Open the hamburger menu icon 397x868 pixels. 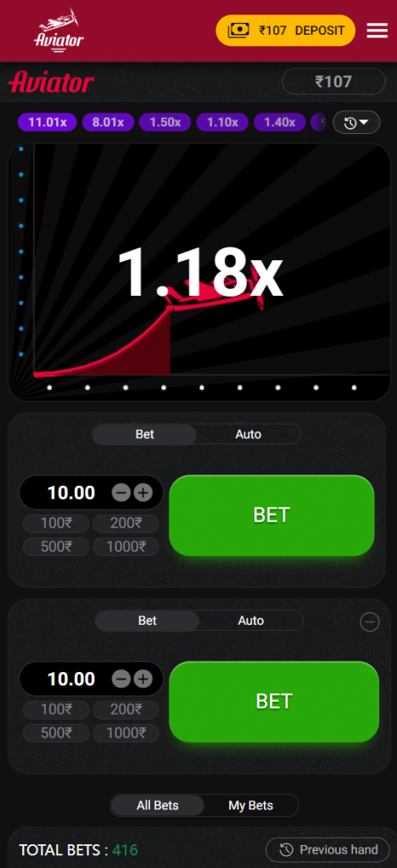click(377, 31)
